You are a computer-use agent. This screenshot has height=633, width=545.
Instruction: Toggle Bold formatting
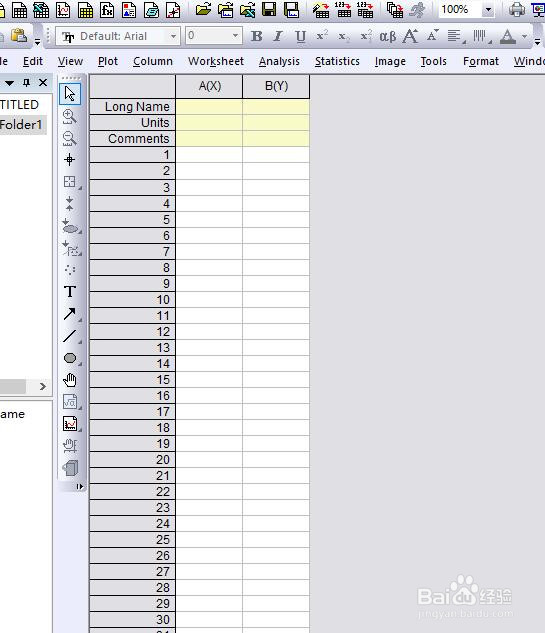pyautogui.click(x=256, y=36)
